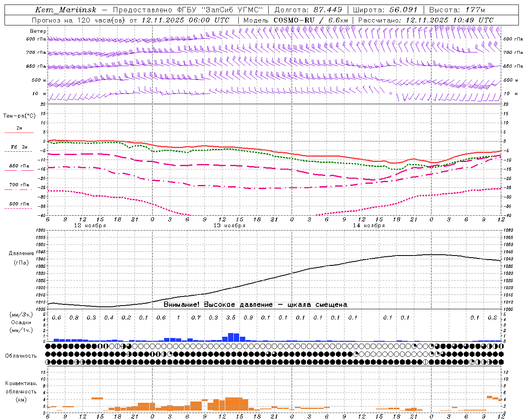The width and height of the screenshot is (525, 420).
Task: Click 850 гПа legend entry in temperature panel
Action: 19,166
